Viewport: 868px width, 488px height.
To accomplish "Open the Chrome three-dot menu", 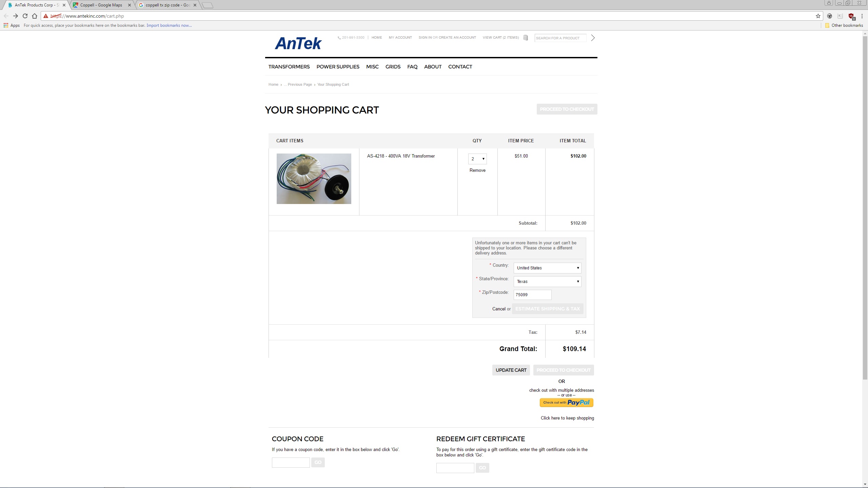I will (x=862, y=16).
